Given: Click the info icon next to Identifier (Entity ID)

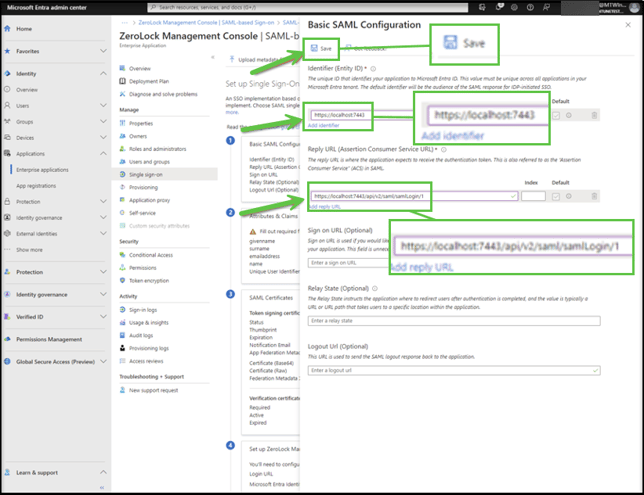Looking at the screenshot, I should pyautogui.click(x=373, y=69).
